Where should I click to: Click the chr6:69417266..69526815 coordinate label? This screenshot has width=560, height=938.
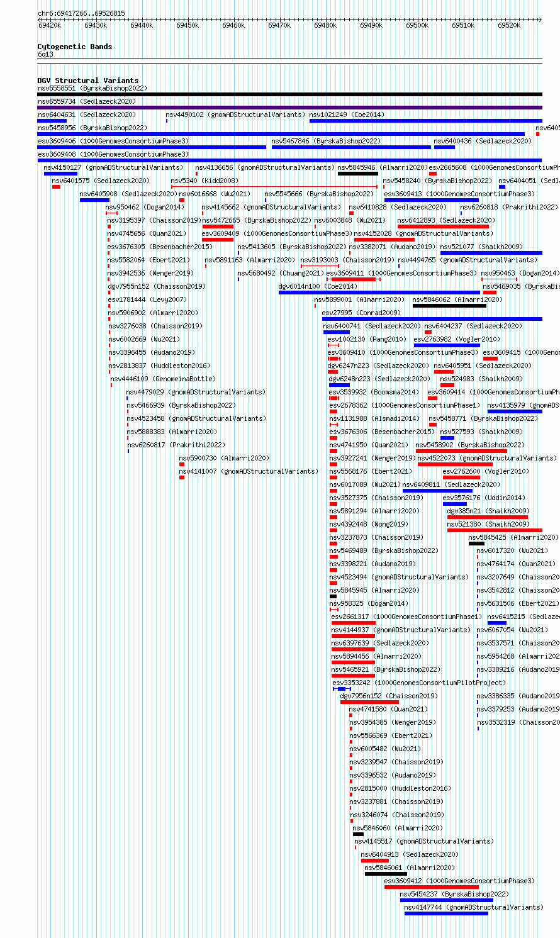[x=81, y=13]
